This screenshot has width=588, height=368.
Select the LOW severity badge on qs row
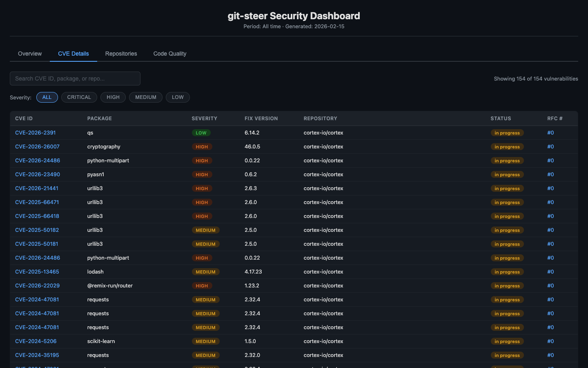[x=201, y=132]
